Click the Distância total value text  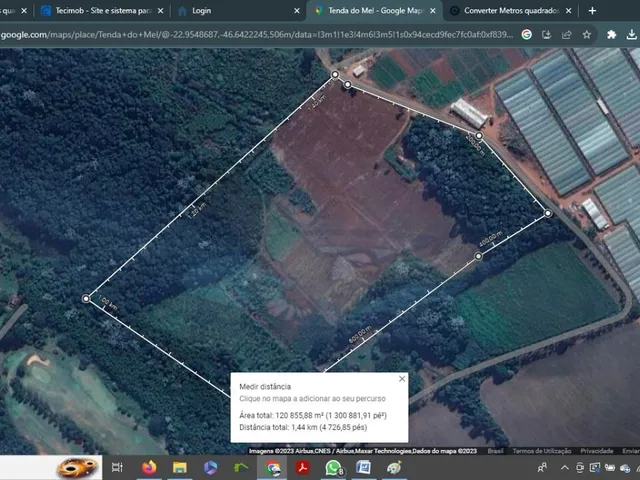[x=303, y=427]
